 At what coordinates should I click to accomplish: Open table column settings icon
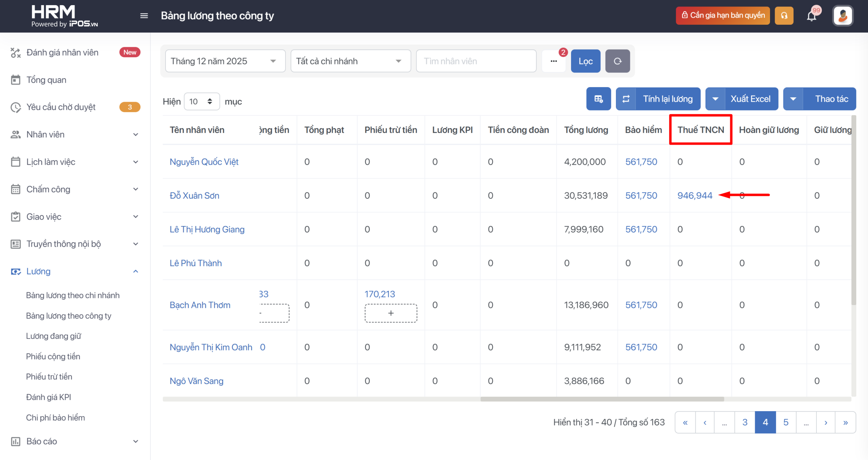[598, 99]
